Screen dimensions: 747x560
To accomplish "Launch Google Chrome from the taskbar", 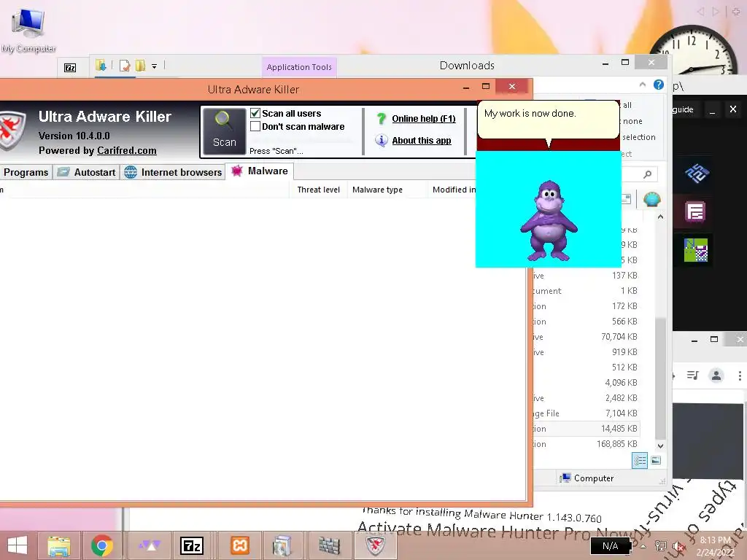I will click(x=101, y=545).
